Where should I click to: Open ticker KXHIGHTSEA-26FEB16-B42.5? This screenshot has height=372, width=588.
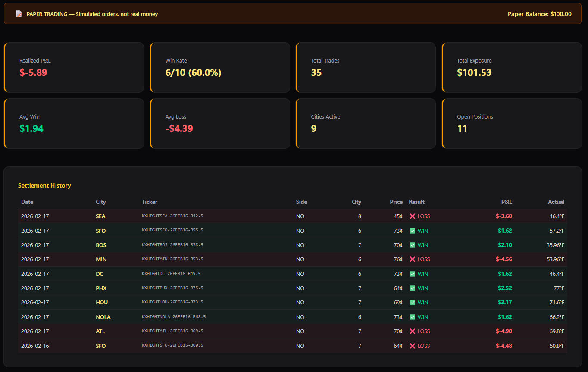(172, 216)
